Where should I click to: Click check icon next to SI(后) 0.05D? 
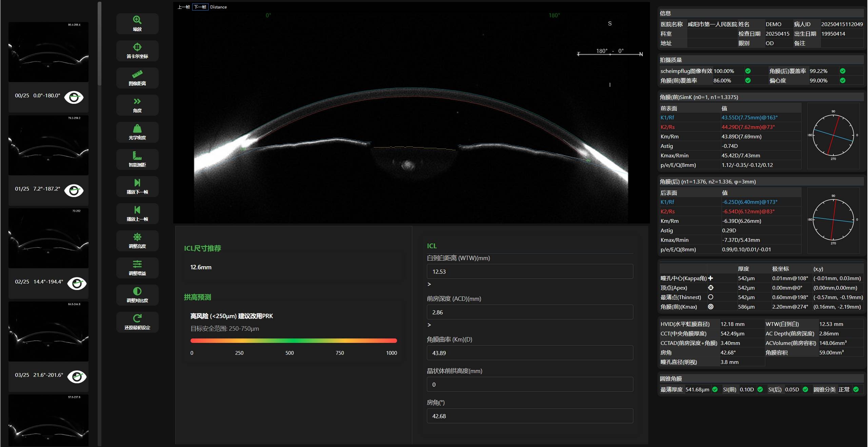click(x=805, y=389)
